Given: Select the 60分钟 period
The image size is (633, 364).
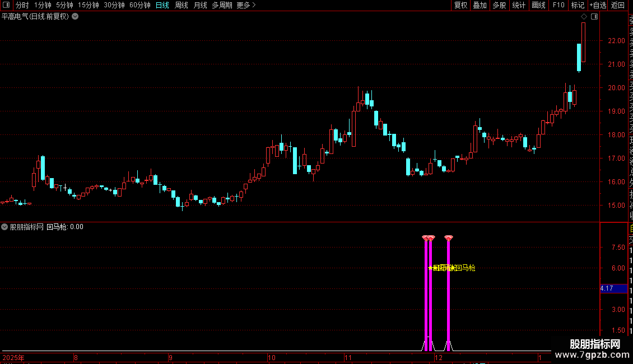Looking at the screenshot, I should click(x=139, y=5).
